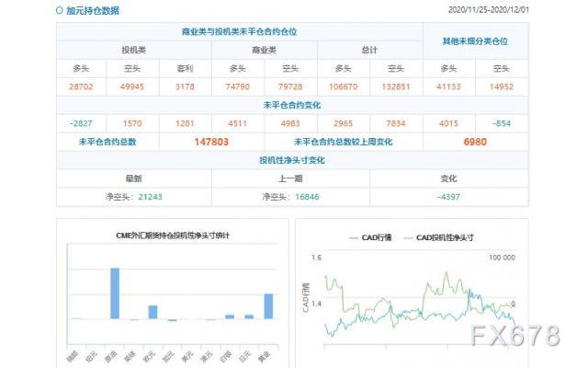Click the CME外汇期货持仓投机性净头寸统计 chart title
The image size is (588, 368).
pyautogui.click(x=173, y=236)
